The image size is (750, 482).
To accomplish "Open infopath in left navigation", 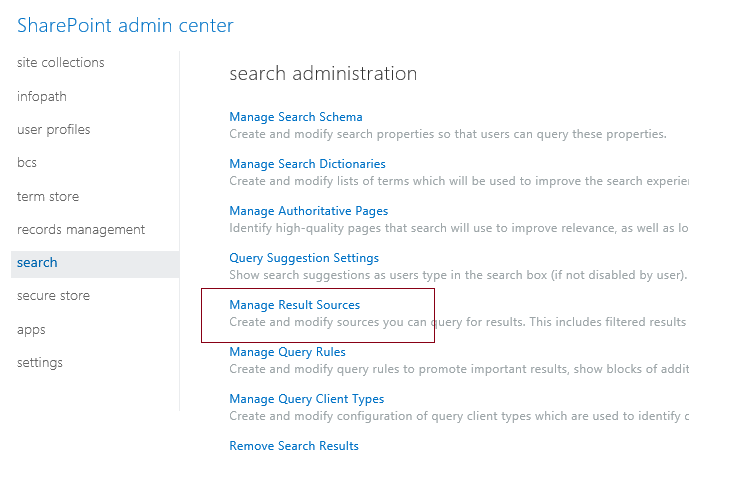I will click(42, 97).
